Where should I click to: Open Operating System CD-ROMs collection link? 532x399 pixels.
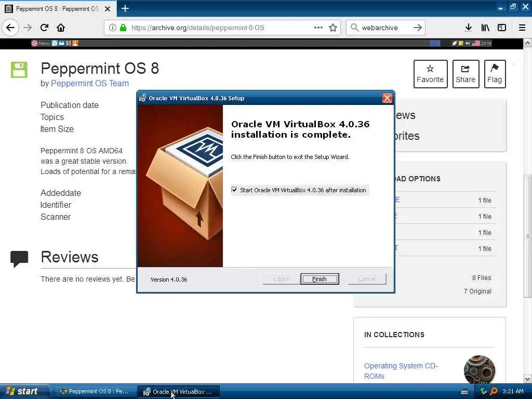coord(401,371)
